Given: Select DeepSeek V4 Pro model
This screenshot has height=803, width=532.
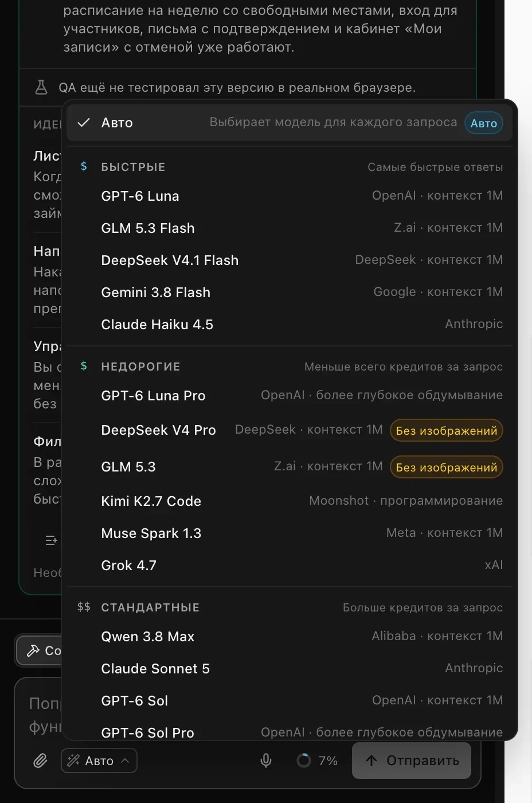Looking at the screenshot, I should pos(290,430).
